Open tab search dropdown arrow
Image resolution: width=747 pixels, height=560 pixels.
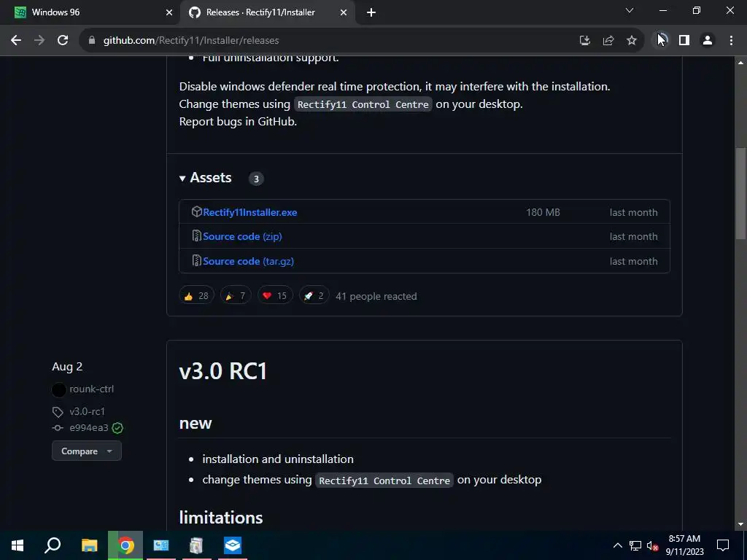click(629, 10)
